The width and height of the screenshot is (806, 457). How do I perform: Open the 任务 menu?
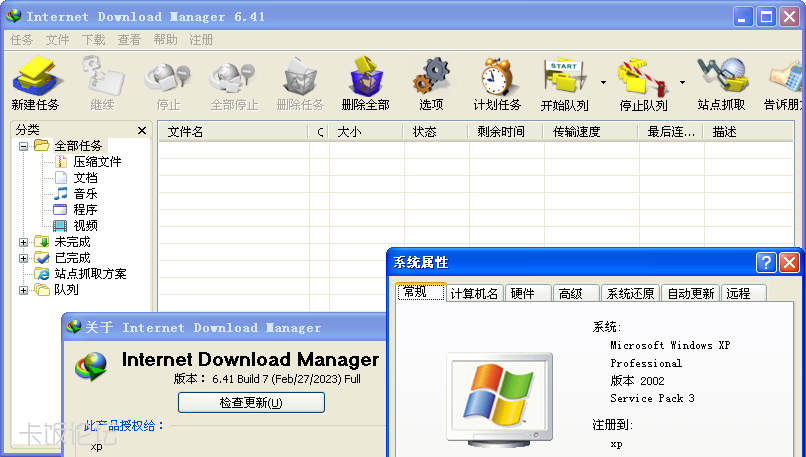point(22,40)
